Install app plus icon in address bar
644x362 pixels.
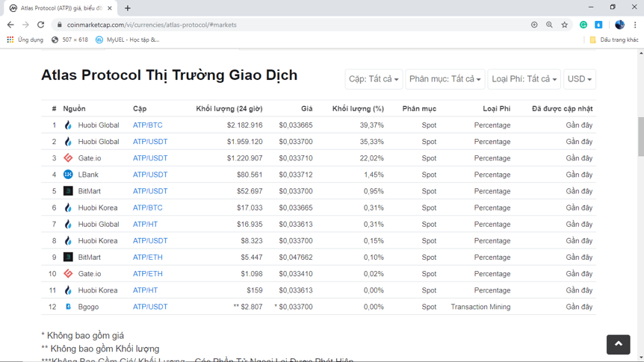pyautogui.click(x=534, y=25)
